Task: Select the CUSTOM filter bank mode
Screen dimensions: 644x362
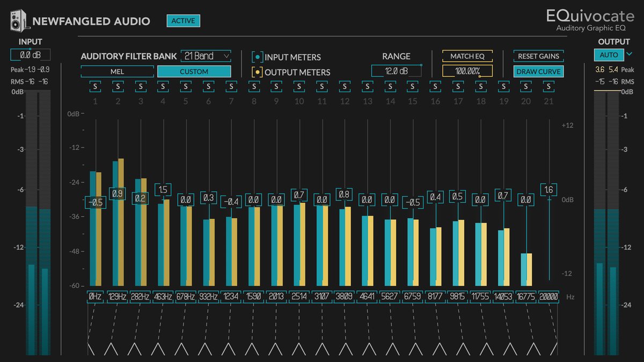Action: pos(194,71)
